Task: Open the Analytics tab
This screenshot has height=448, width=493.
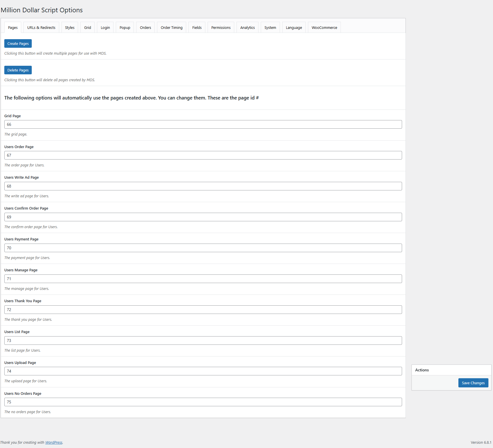Action: (247, 27)
